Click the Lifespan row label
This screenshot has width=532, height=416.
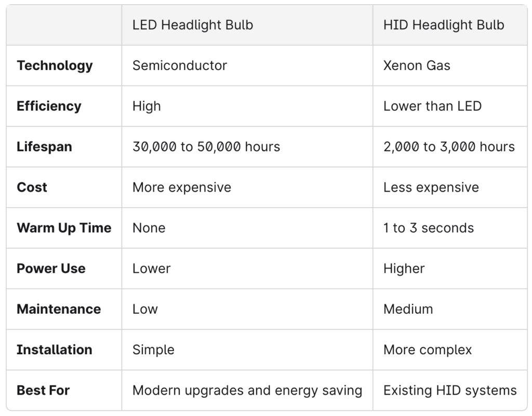[44, 146]
